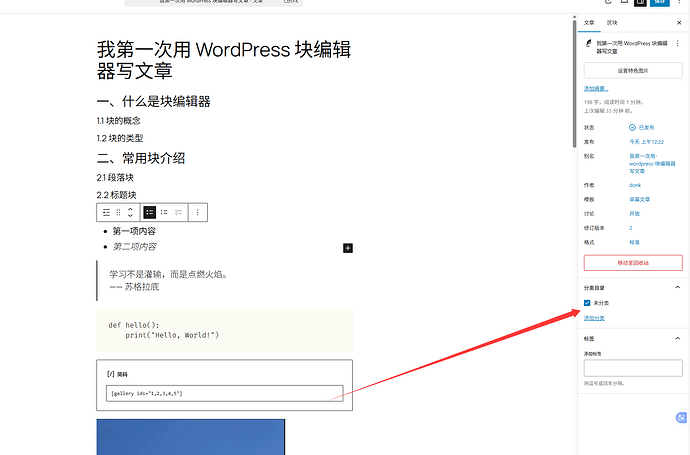Select the ordered (numbered) list button
This screenshot has width=690, height=455.
point(164,213)
